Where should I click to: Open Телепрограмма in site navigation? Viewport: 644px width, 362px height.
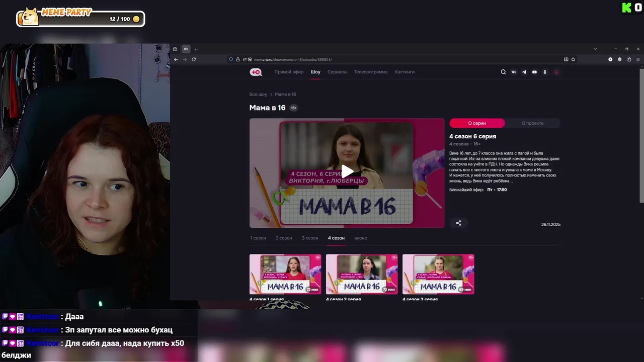pyautogui.click(x=371, y=72)
